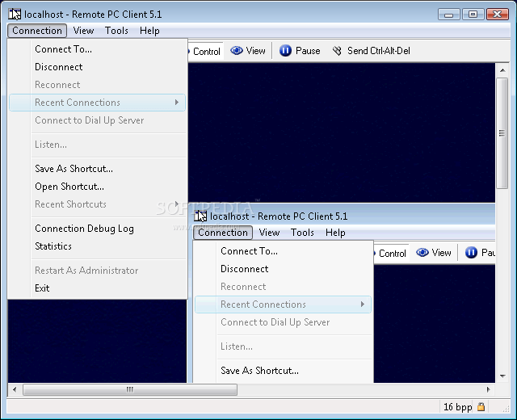517x420 pixels.
Task: Click the outer window's app icon in title bar
Action: click(x=15, y=15)
